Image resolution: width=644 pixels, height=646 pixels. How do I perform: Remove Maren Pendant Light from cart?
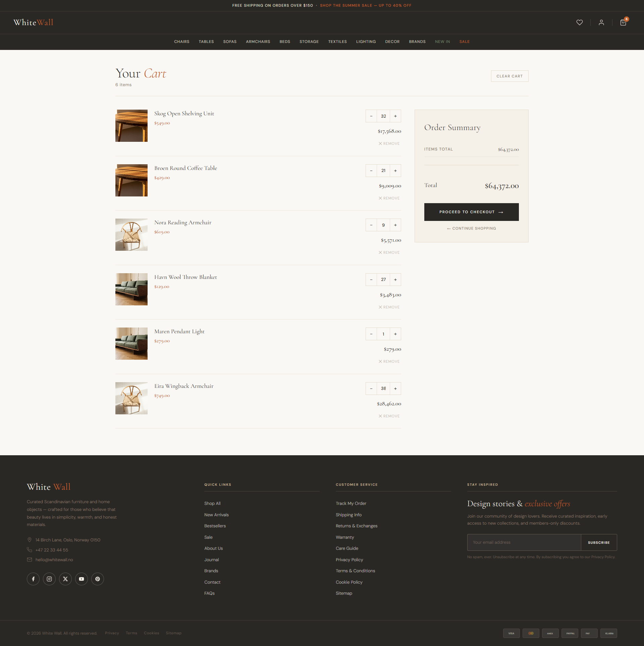[389, 361]
